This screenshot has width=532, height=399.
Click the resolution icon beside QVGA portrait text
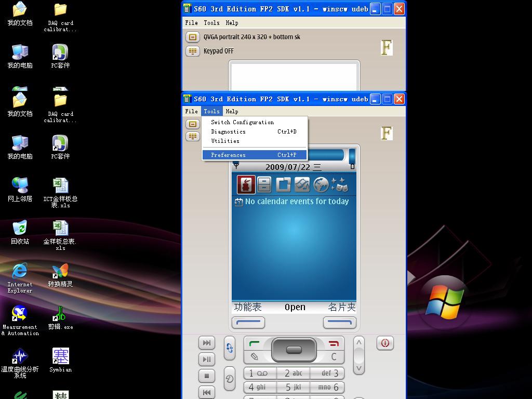click(193, 37)
